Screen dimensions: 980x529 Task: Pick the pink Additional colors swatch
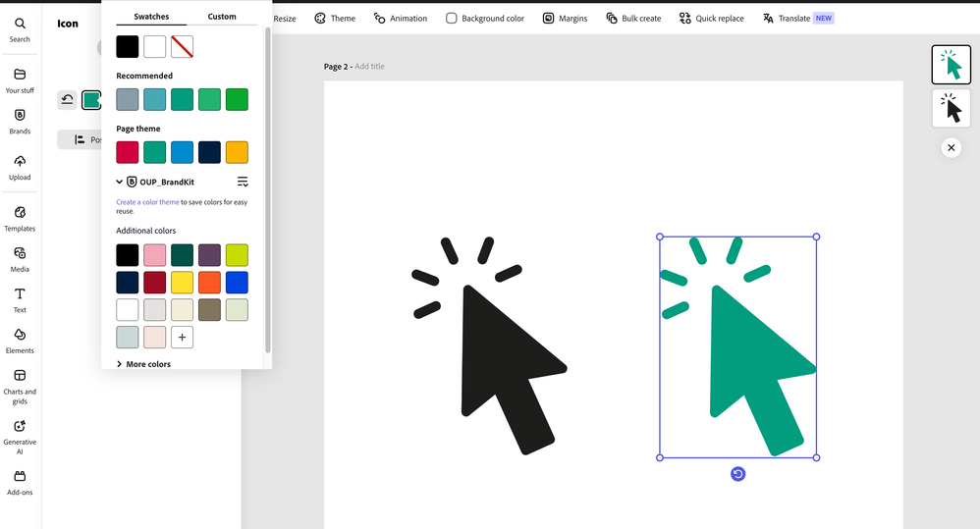click(x=154, y=255)
